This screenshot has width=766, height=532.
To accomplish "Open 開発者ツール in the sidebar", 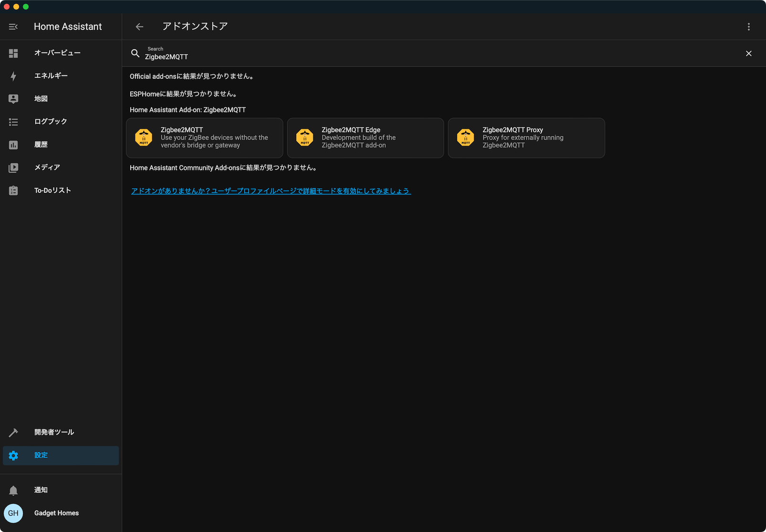I will pos(61,432).
